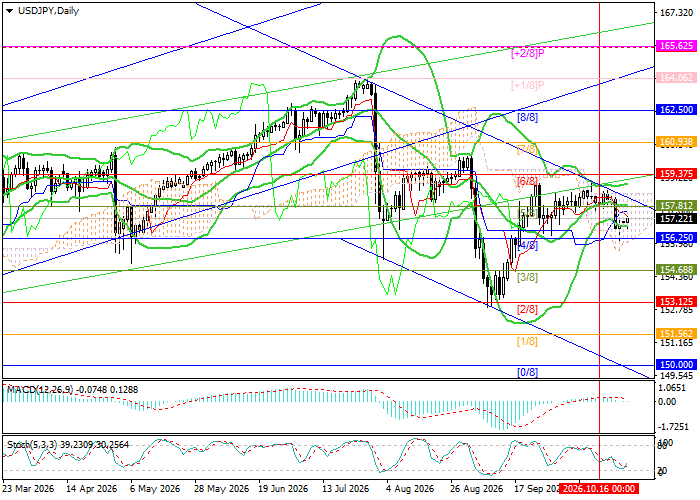Image resolution: width=700 pixels, height=500 pixels.
Task: Select the 157.812 olive price label
Action: (x=677, y=206)
